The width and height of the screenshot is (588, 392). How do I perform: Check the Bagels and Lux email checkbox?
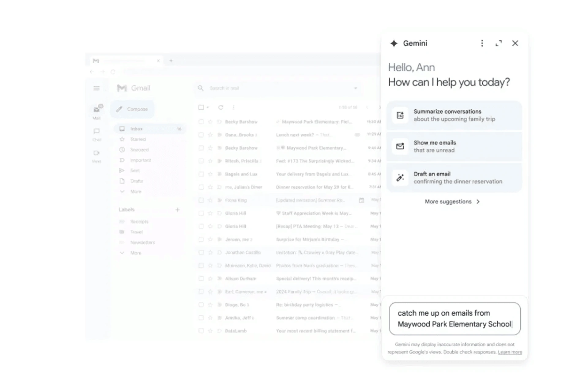point(201,174)
